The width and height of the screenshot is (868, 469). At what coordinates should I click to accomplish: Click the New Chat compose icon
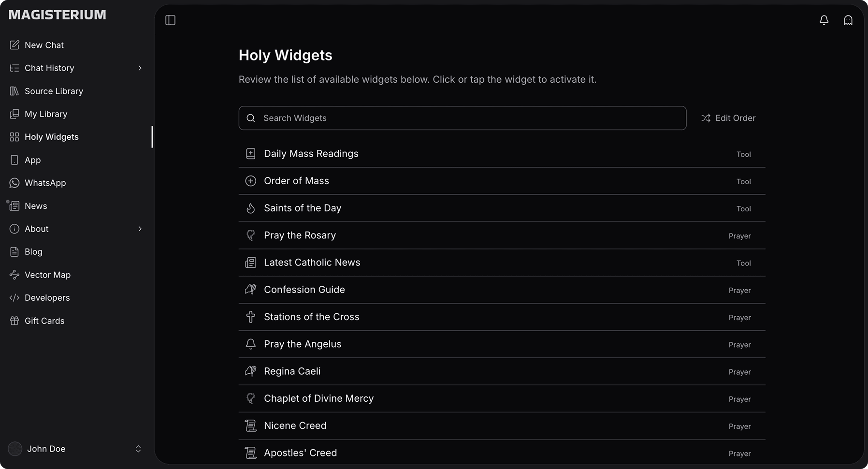pyautogui.click(x=14, y=45)
